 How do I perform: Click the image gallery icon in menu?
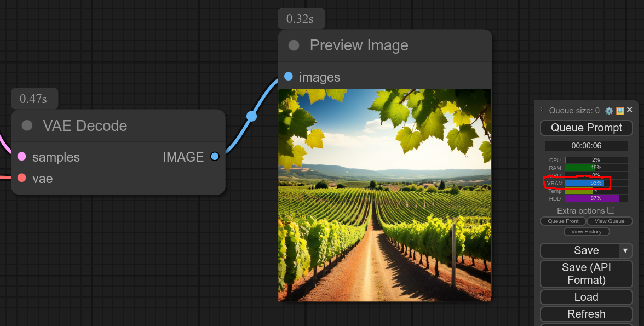point(620,111)
